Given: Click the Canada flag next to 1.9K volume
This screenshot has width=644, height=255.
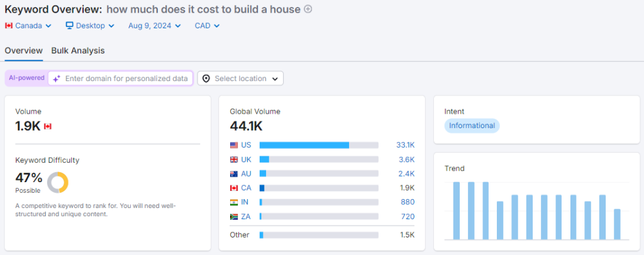Looking at the screenshot, I should pyautogui.click(x=48, y=126).
